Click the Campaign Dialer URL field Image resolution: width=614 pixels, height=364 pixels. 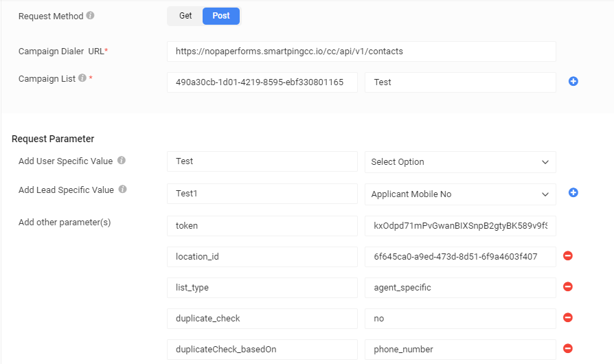coord(361,52)
